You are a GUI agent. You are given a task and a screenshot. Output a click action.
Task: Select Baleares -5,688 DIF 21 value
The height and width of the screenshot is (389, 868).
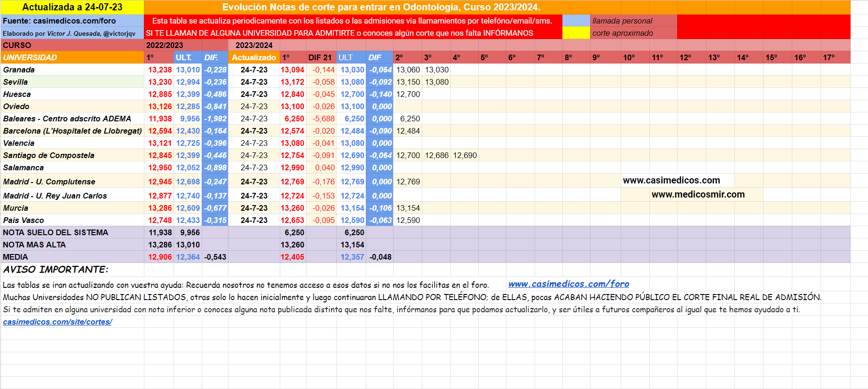[x=322, y=119]
